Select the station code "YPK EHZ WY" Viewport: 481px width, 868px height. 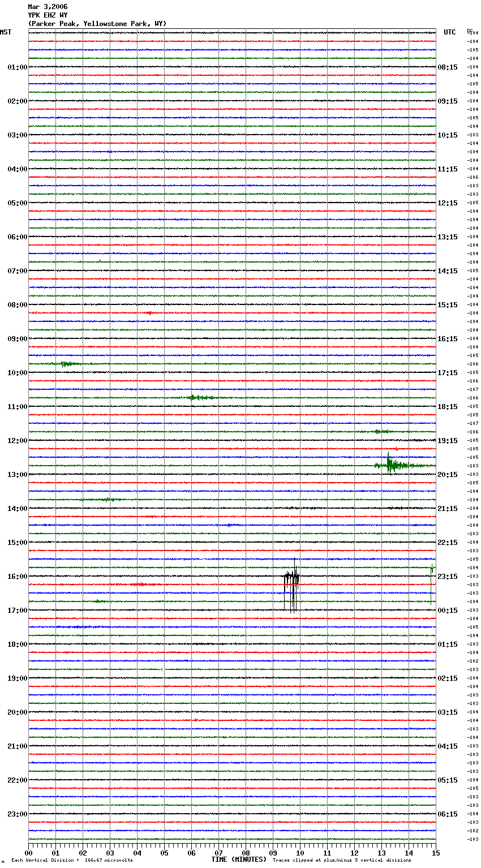48,15
